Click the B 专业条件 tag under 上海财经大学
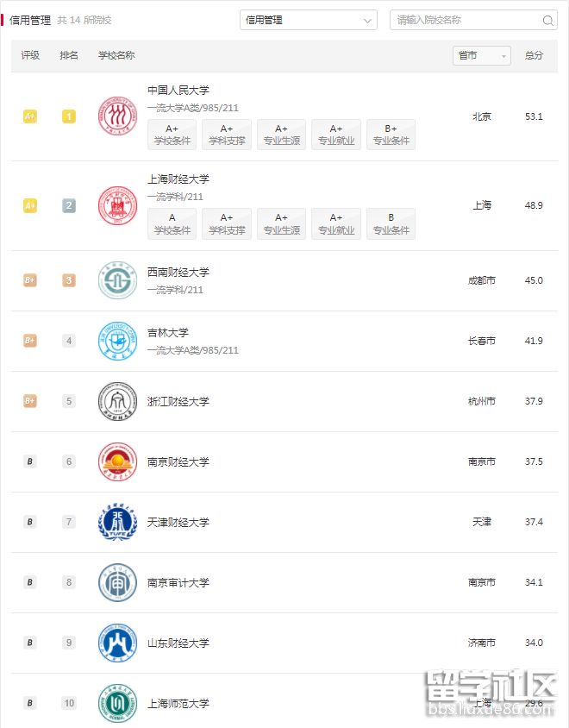The image size is (569, 728). [391, 223]
